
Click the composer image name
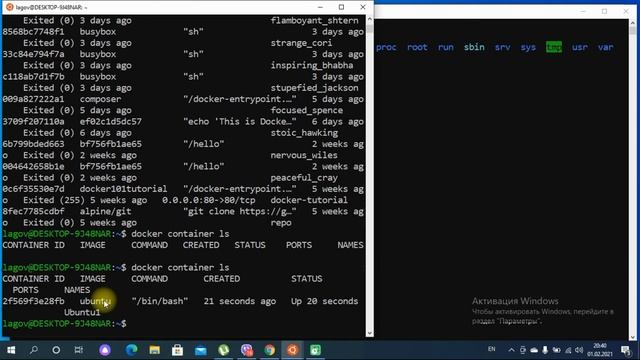click(x=100, y=99)
